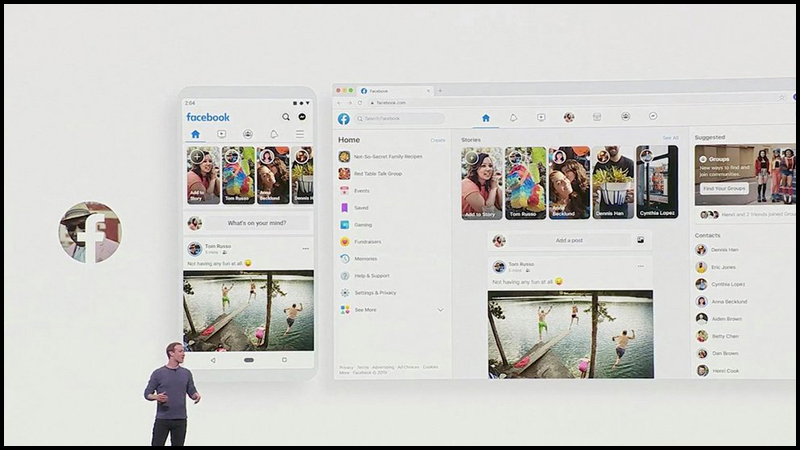Click the Create link beside Home
Screen dimensions: 800x450
click(438, 140)
